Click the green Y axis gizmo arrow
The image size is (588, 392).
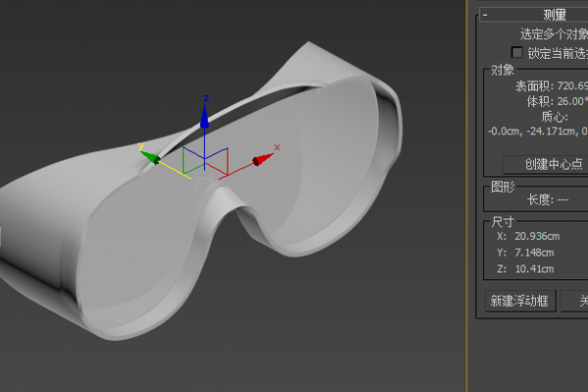click(151, 157)
